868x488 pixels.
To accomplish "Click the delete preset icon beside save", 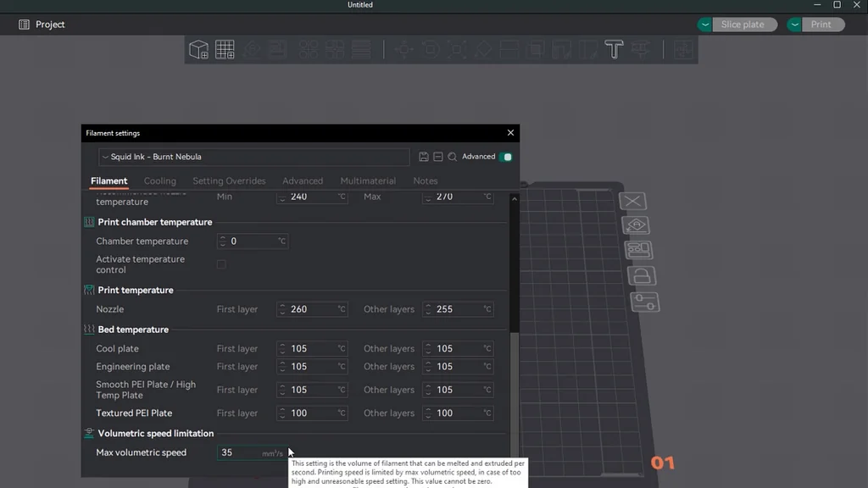I will tap(438, 157).
